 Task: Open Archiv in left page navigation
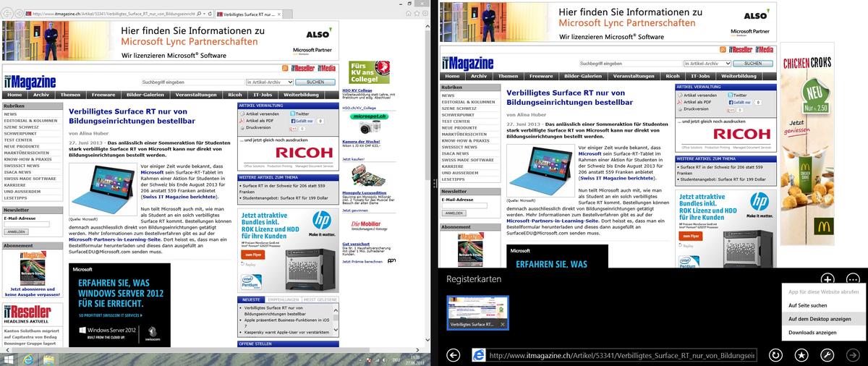pyautogui.click(x=41, y=95)
